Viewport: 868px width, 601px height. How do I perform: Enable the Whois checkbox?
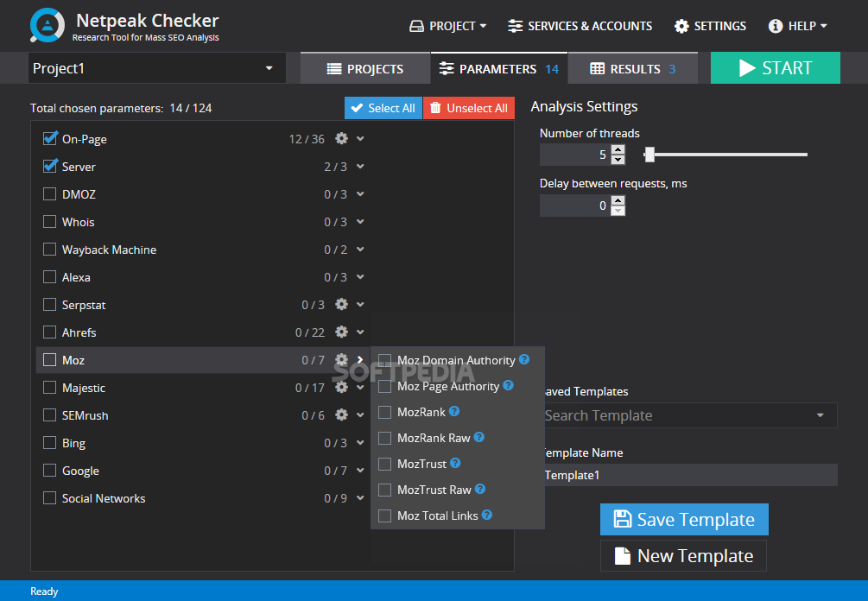(50, 221)
